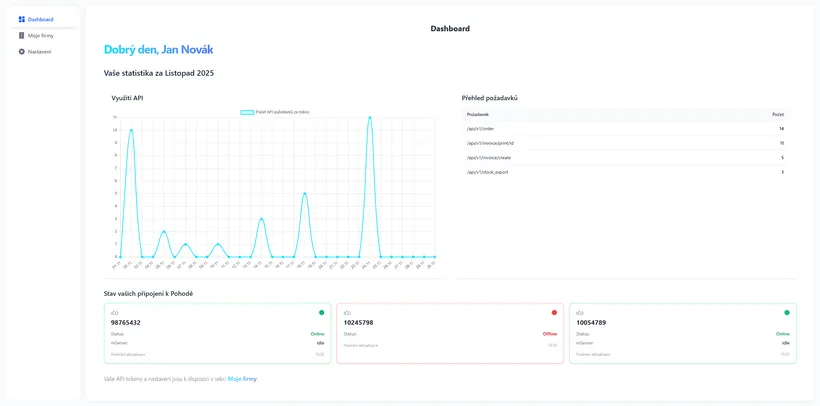Click the Počet column header

point(778,115)
